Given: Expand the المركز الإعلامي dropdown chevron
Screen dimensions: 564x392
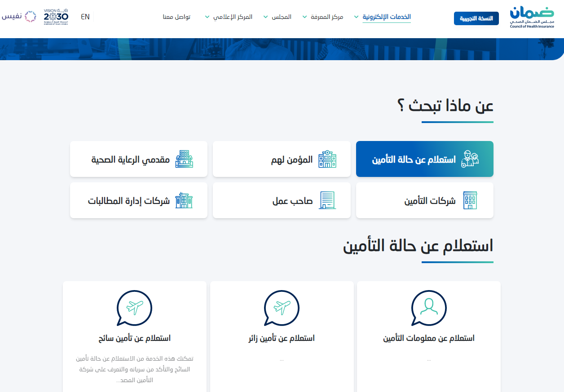Looking at the screenshot, I should (x=207, y=17).
